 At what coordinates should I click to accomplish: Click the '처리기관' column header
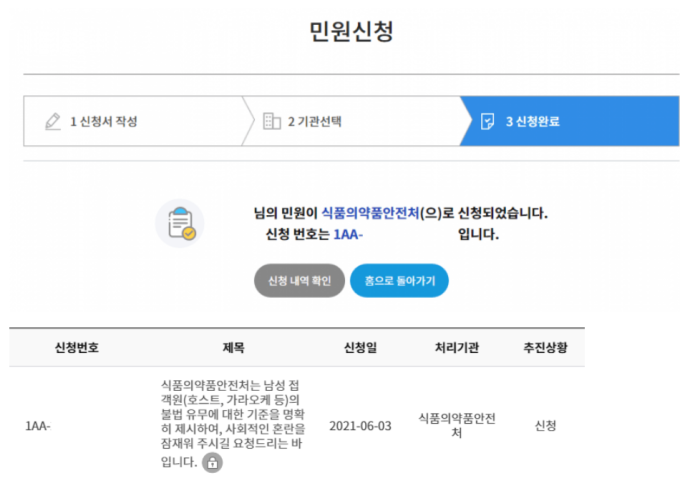457,347
